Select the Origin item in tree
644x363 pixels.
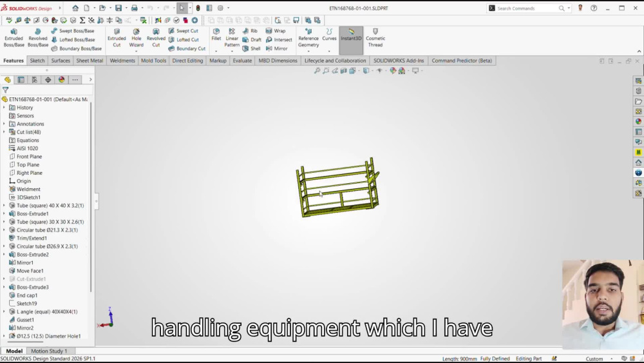(20, 181)
